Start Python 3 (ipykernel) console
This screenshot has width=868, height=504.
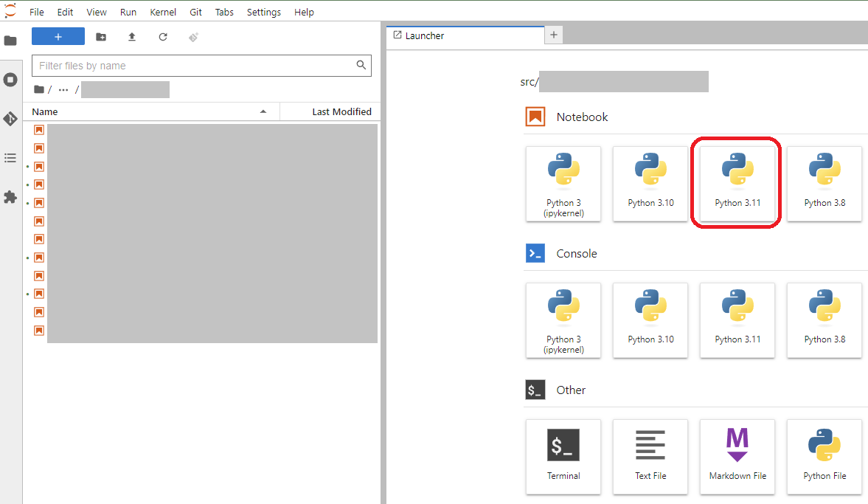click(563, 321)
